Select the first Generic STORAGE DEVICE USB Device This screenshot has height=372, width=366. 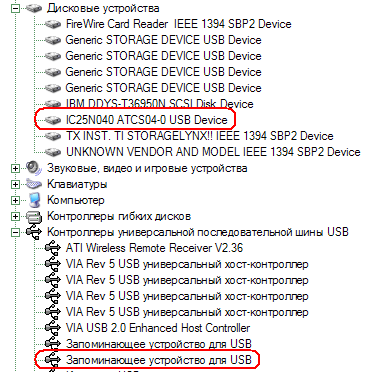click(163, 40)
